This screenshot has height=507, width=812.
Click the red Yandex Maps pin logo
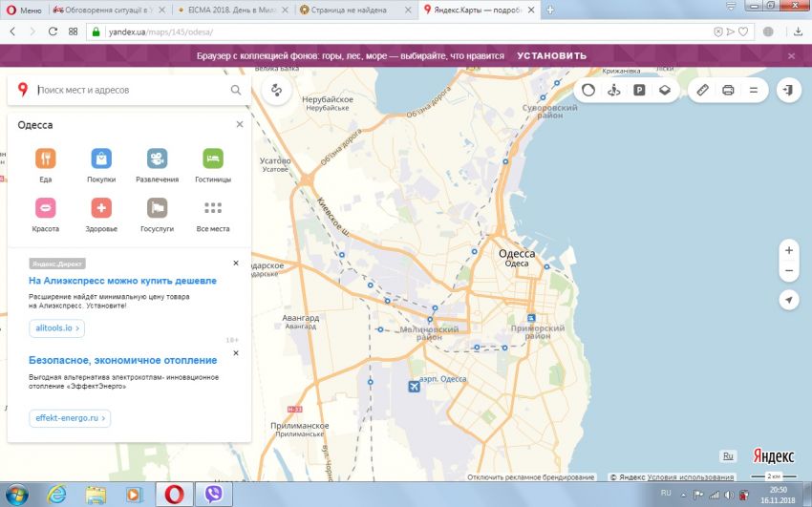coord(22,90)
